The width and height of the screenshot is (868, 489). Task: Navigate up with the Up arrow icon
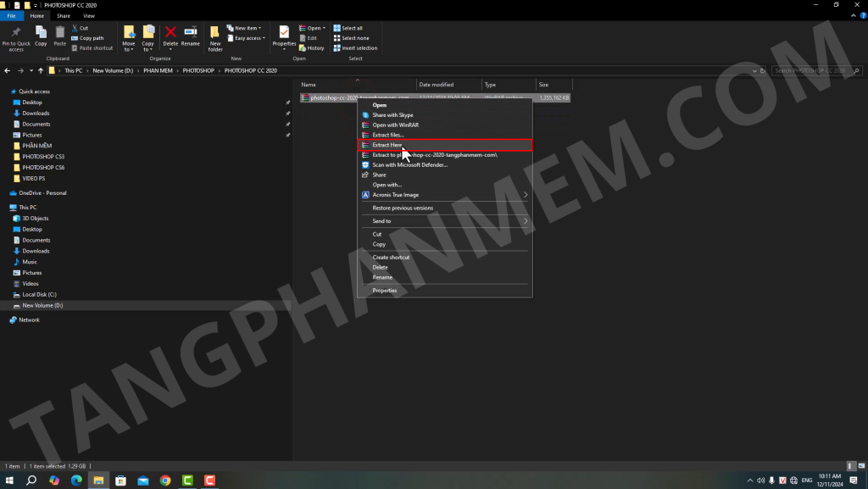41,70
